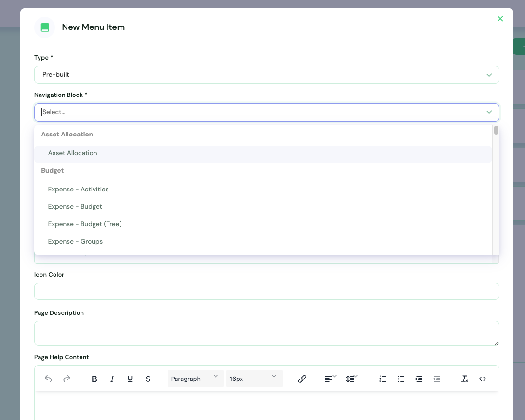525x420 pixels.
Task: Increase indent in the editor
Action: coord(419,379)
